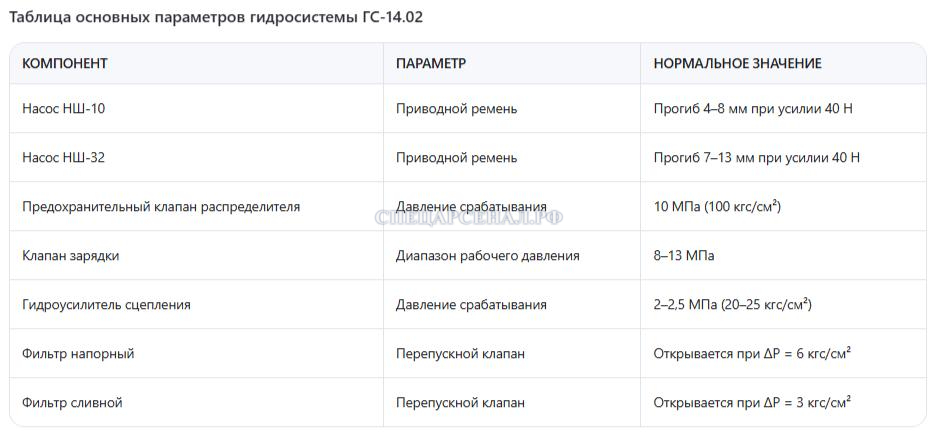Click the 2–2,5 МПа value cell

click(733, 305)
